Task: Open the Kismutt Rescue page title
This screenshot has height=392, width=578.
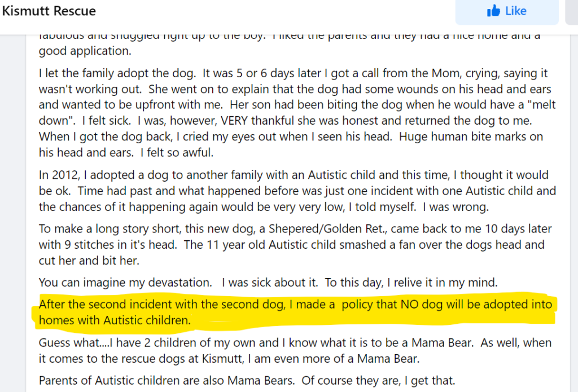Action: pos(49,11)
